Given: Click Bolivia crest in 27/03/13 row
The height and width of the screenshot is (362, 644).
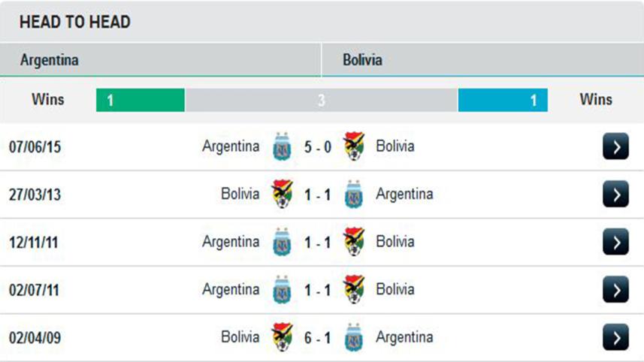Looking at the screenshot, I should 283,194.
